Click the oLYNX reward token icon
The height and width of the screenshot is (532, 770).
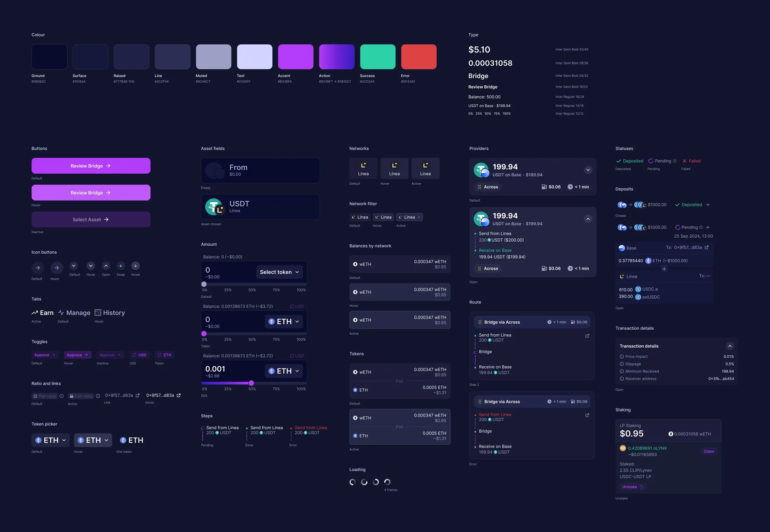coord(623,448)
